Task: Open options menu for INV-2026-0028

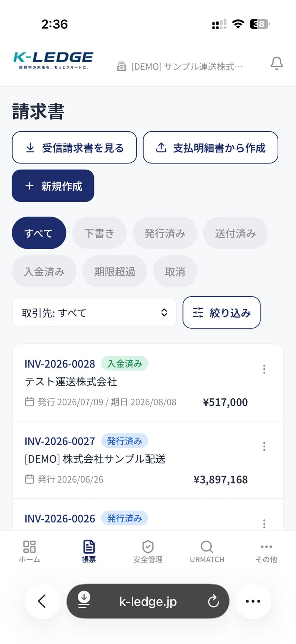Action: pos(264,369)
